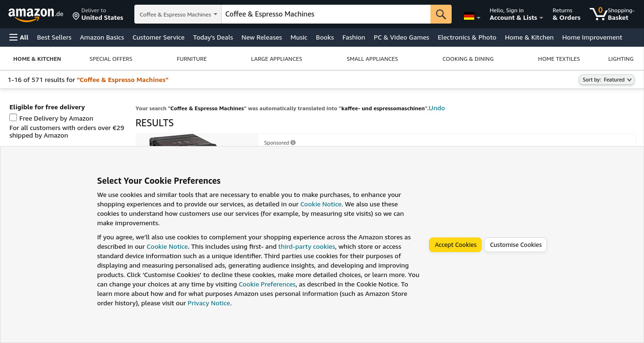This screenshot has height=343, width=644.
Task: Open Best Sellers in navigation bar
Action: pyautogui.click(x=54, y=37)
